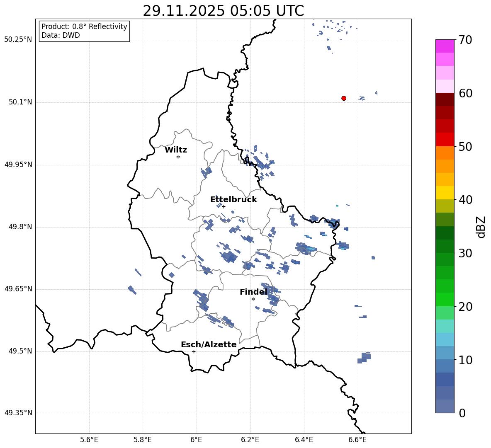Click the 6.4°E longitude label

[x=304, y=440]
